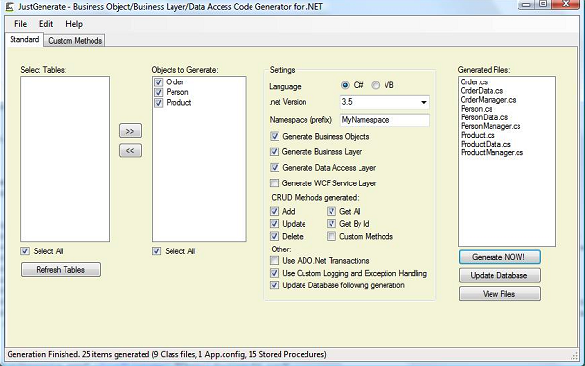Viewport: 585px width, 366px height.
Task: Open the Edit menu
Action: (46, 24)
